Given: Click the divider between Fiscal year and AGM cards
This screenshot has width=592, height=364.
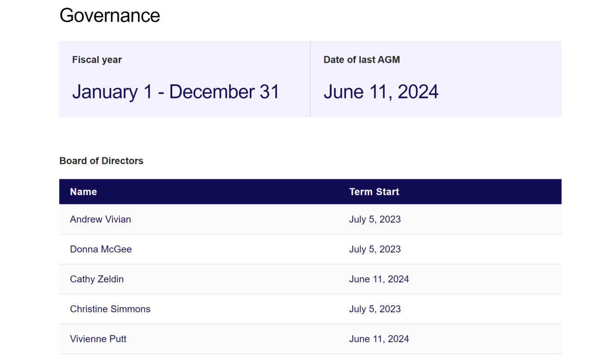Looking at the screenshot, I should (x=310, y=79).
